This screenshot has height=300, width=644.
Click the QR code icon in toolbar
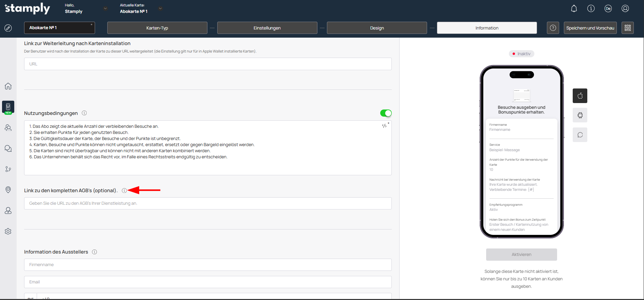tap(627, 28)
